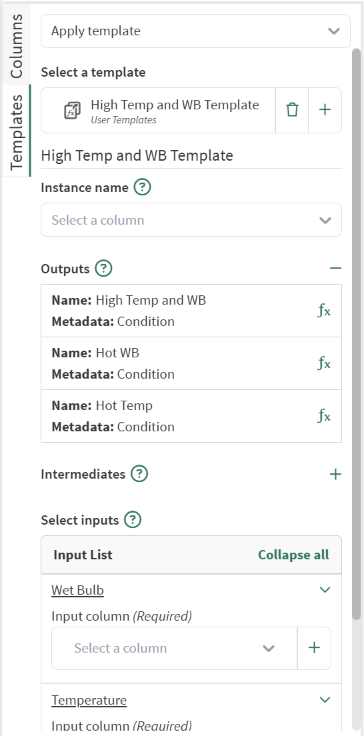Viewport: 364px width, 736px height.
Task: Select the High Temp and WB Template entry
Action: coord(158,110)
